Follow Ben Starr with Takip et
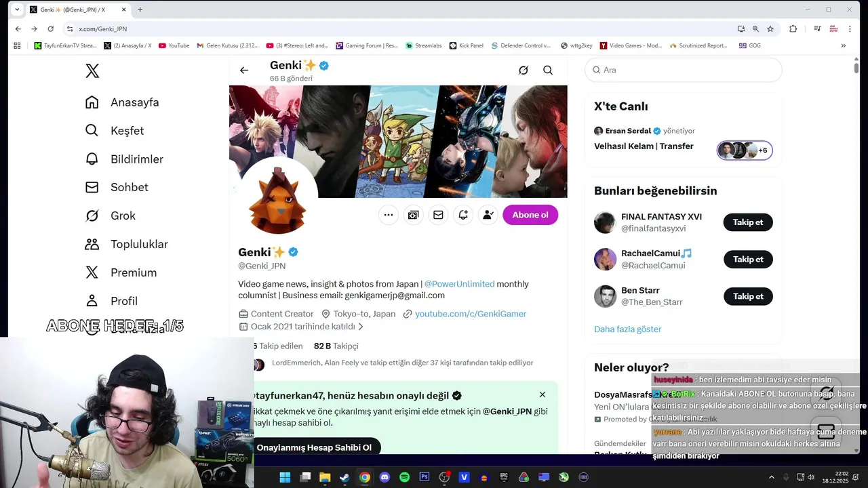868x488 pixels. pos(748,296)
